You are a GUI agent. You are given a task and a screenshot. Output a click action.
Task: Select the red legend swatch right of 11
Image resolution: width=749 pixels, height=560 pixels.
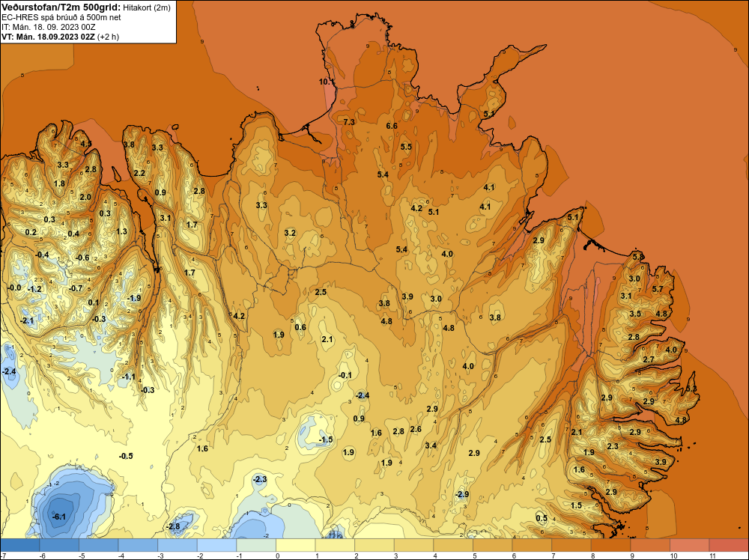(x=729, y=545)
